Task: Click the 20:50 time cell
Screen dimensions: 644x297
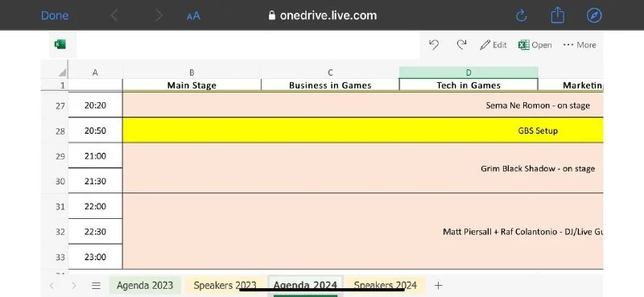Action: click(95, 130)
